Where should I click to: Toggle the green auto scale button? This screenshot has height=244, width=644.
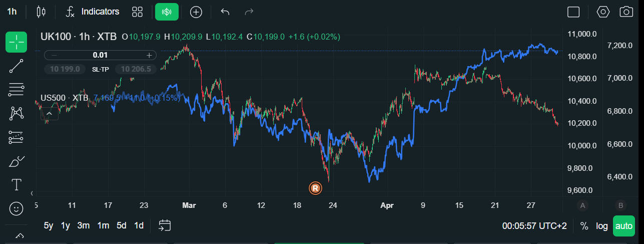(624, 226)
